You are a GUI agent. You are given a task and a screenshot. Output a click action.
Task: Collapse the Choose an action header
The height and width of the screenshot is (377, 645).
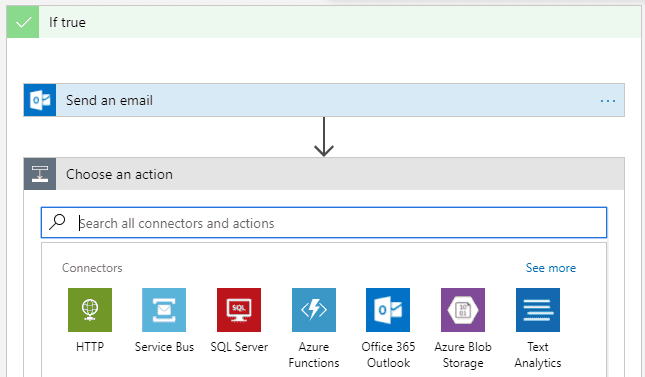324,174
